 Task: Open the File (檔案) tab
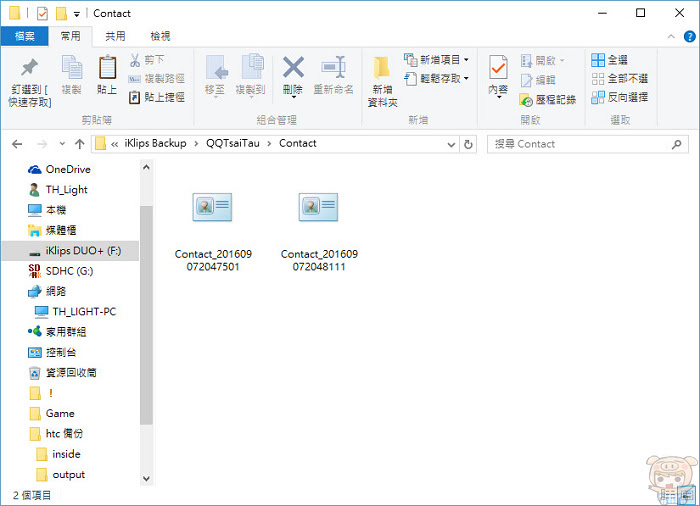coord(25,36)
